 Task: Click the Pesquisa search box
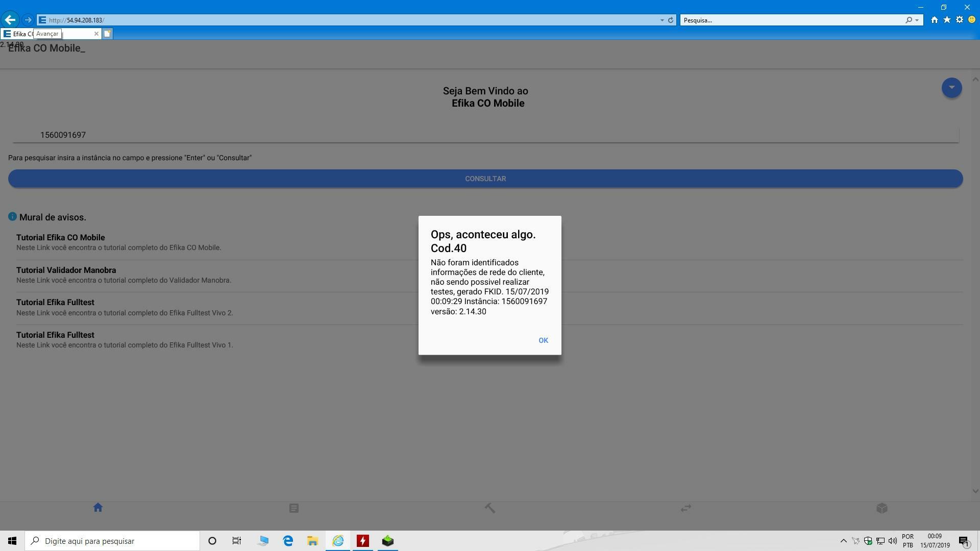[x=792, y=20]
